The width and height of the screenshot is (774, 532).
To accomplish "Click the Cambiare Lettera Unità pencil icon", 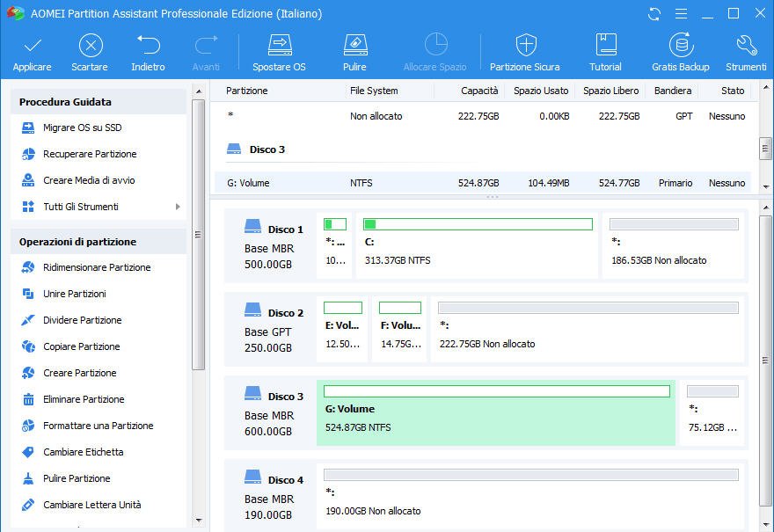I will [28, 505].
